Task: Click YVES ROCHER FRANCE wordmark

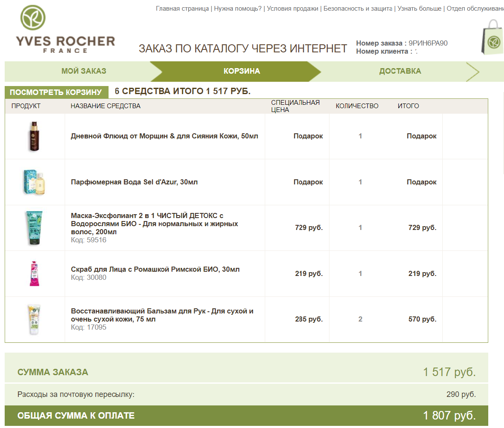Action: 66,44
